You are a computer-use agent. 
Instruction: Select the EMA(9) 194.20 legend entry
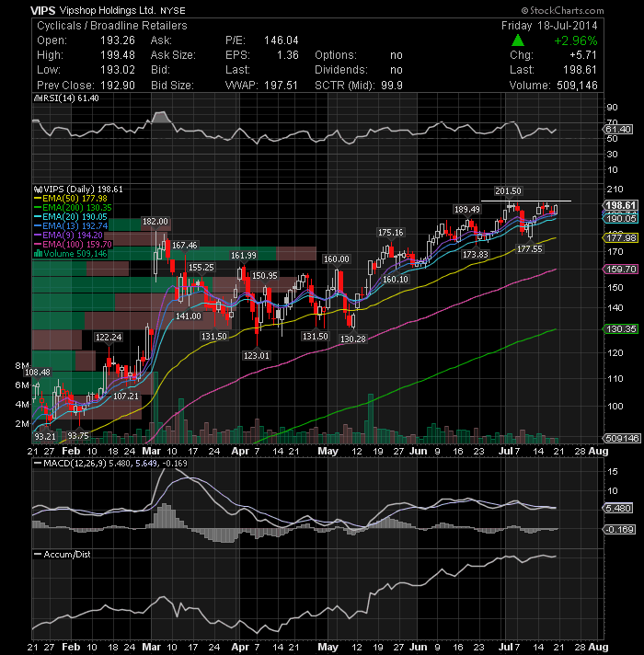[x=68, y=236]
